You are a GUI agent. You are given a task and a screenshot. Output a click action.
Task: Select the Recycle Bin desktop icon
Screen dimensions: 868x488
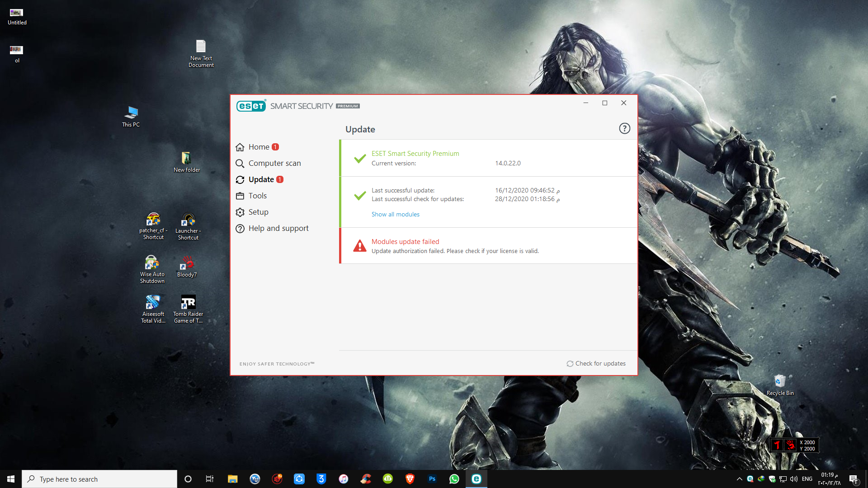[780, 385]
